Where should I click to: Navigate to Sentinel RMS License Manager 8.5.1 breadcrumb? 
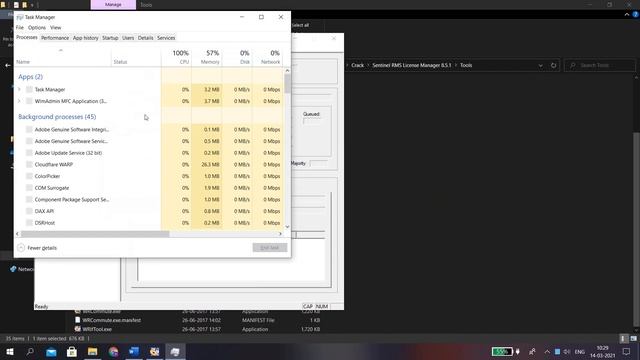[x=411, y=65]
